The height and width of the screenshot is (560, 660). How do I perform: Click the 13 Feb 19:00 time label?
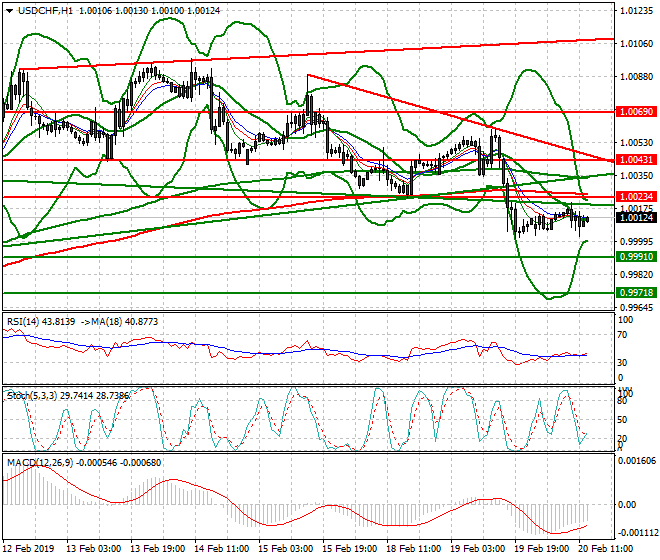click(157, 549)
